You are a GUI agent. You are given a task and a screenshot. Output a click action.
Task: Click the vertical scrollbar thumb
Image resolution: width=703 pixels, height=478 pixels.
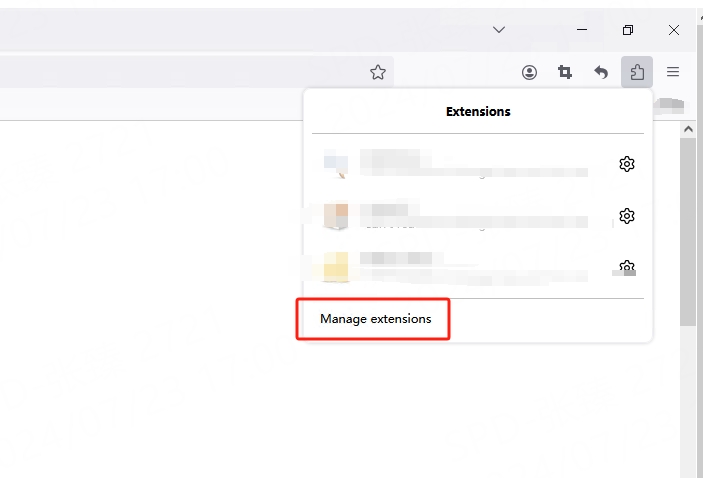(688, 230)
